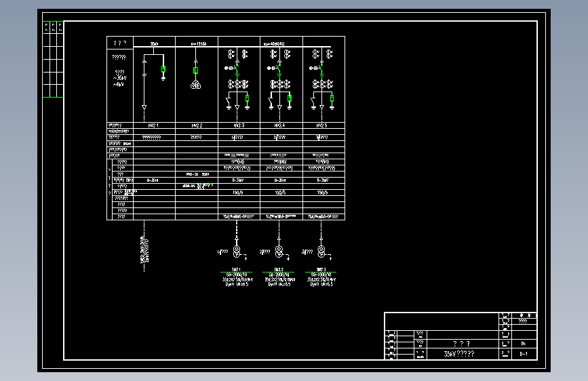Viewport: 588px width, 381px height.
Task: Select the 8-35kV value in HV2.5 column
Action: pos(323,180)
